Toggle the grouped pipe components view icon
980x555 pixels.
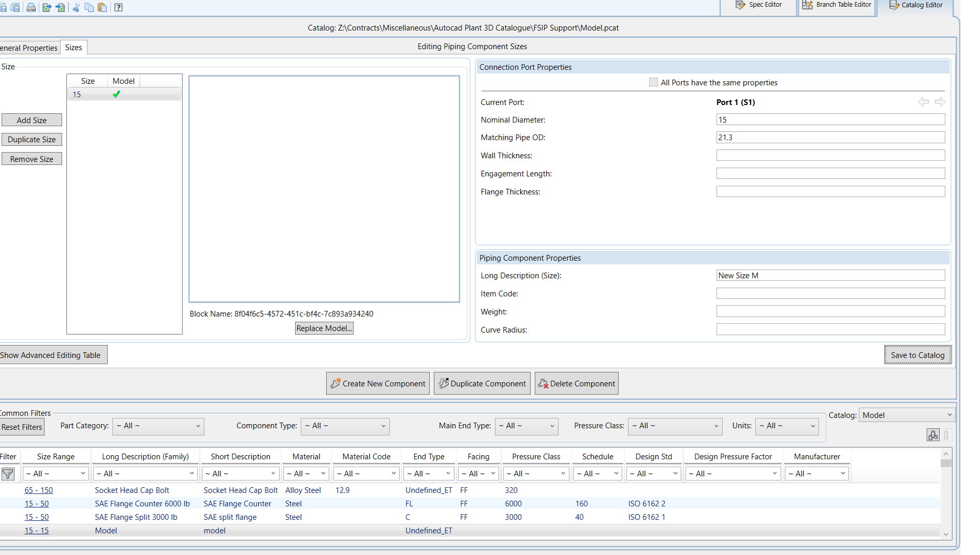pos(933,435)
